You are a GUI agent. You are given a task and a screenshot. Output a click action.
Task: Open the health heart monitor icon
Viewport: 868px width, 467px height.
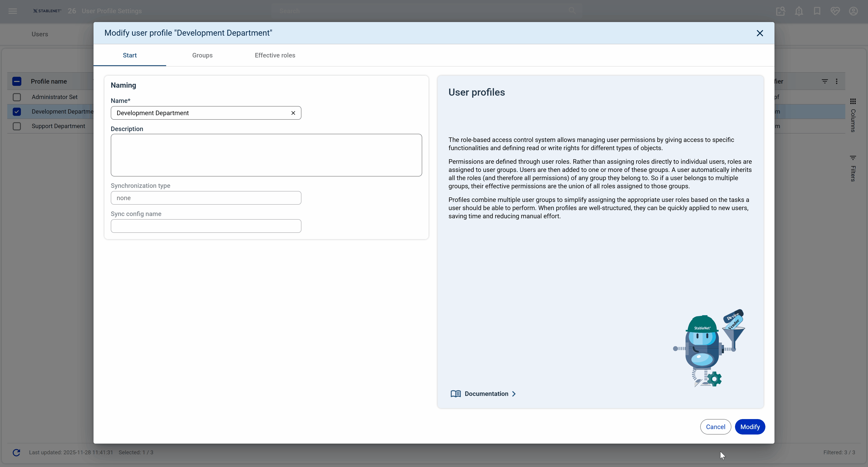pos(835,11)
